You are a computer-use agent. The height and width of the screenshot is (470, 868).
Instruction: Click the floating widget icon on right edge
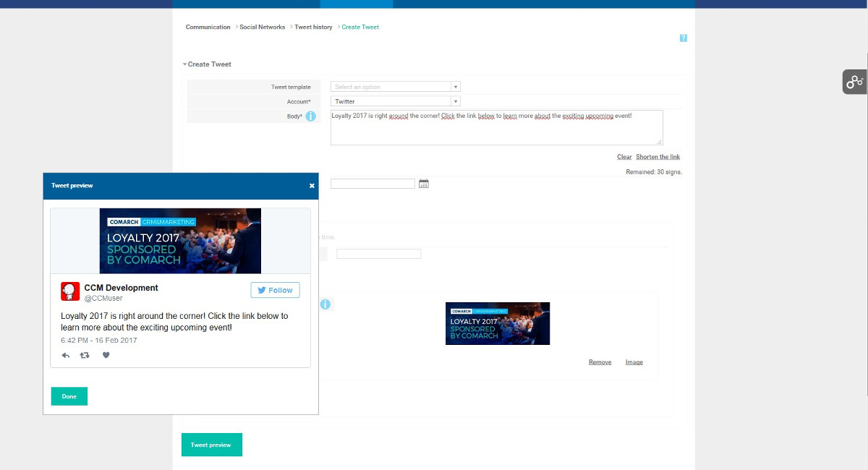(854, 82)
